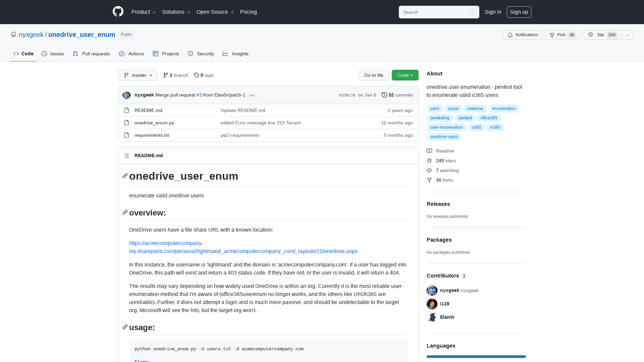
Task: Open the Contributors heading link
Action: [447, 276]
